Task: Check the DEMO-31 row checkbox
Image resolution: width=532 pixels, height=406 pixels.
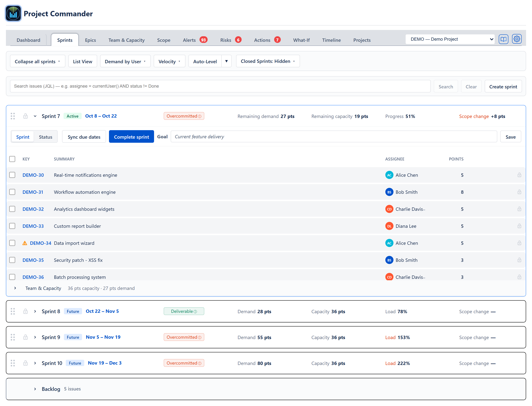Action: (12, 192)
